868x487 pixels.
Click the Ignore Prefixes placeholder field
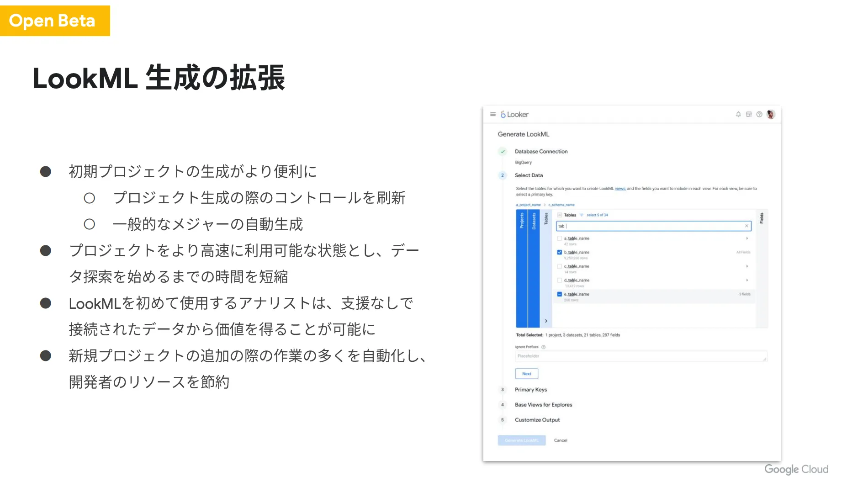click(641, 356)
